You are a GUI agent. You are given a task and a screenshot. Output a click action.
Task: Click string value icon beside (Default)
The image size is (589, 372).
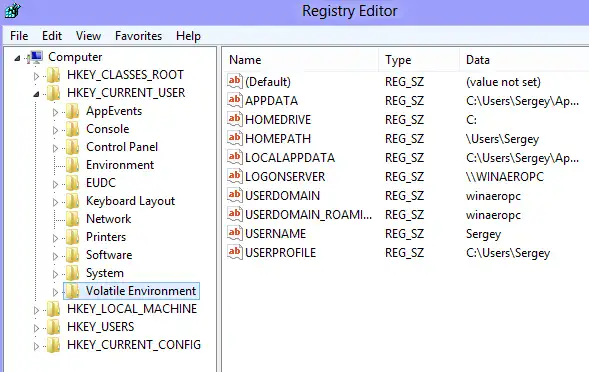click(x=235, y=81)
